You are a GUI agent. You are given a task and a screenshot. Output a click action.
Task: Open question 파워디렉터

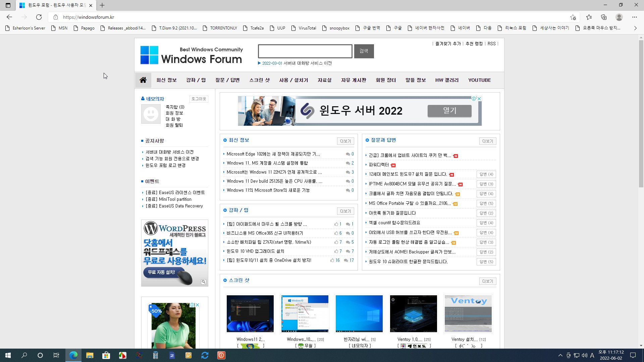(379, 165)
